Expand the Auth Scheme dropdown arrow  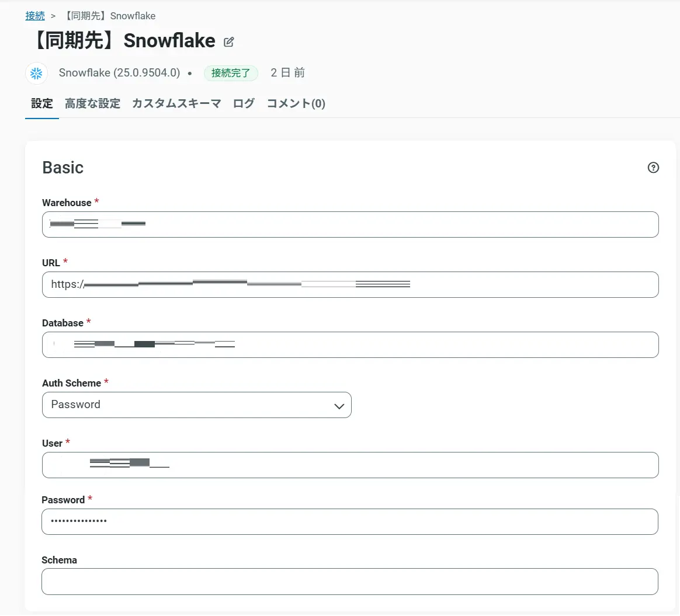click(x=339, y=406)
